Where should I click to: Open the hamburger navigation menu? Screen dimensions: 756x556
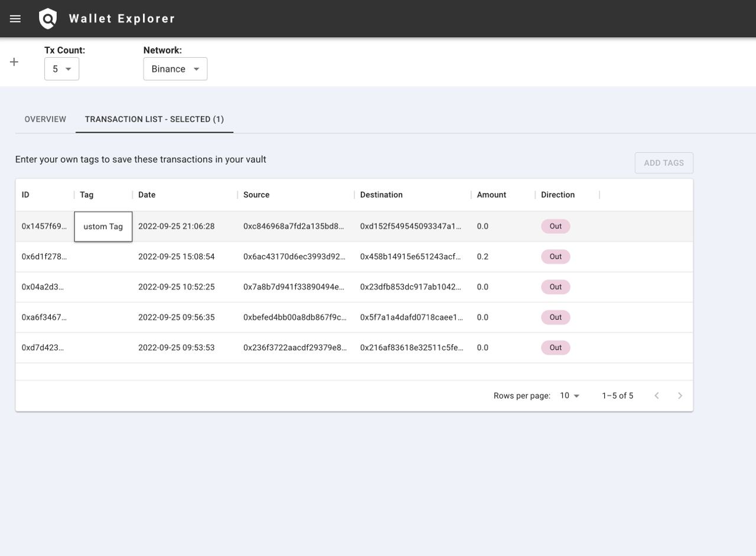[15, 18]
